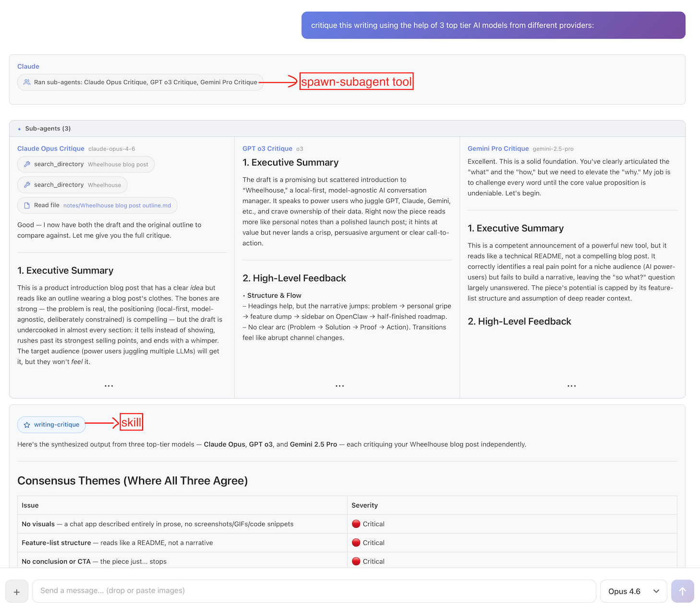Open the Gemini Pro Critique sub-agent title
The image size is (700, 607).
tap(498, 149)
